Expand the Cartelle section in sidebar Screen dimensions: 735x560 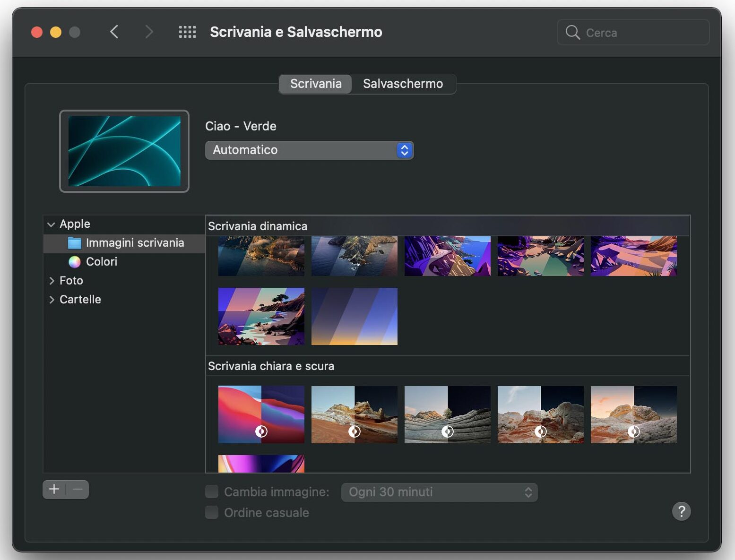point(52,300)
